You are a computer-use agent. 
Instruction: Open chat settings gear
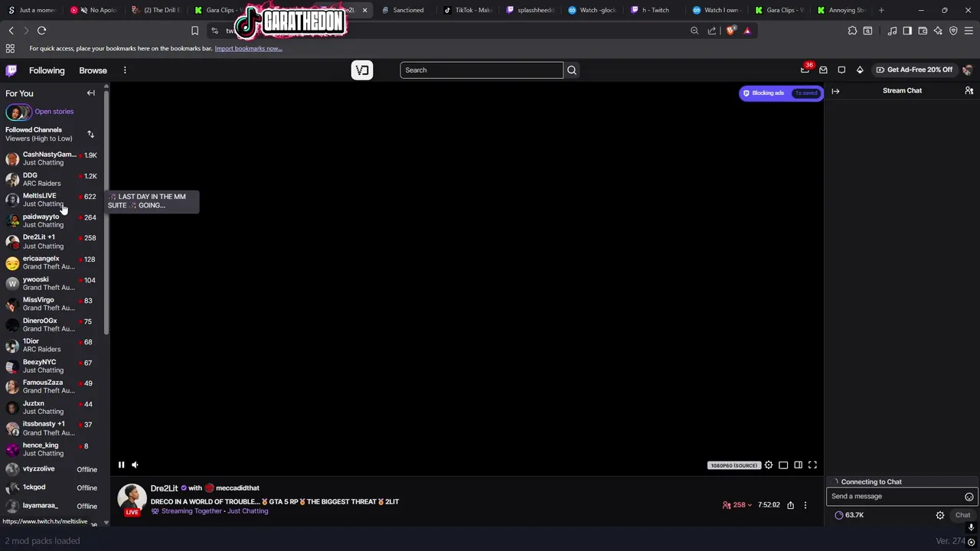pyautogui.click(x=939, y=515)
